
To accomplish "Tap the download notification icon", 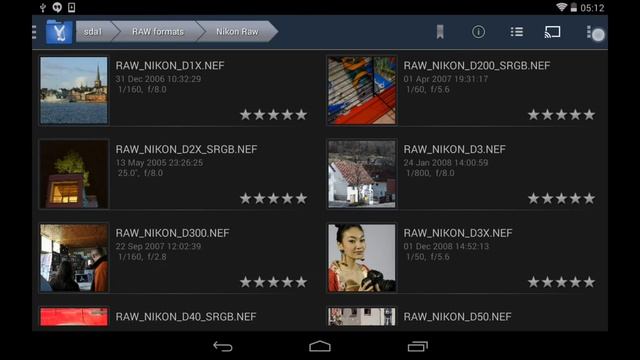I will (71, 7).
